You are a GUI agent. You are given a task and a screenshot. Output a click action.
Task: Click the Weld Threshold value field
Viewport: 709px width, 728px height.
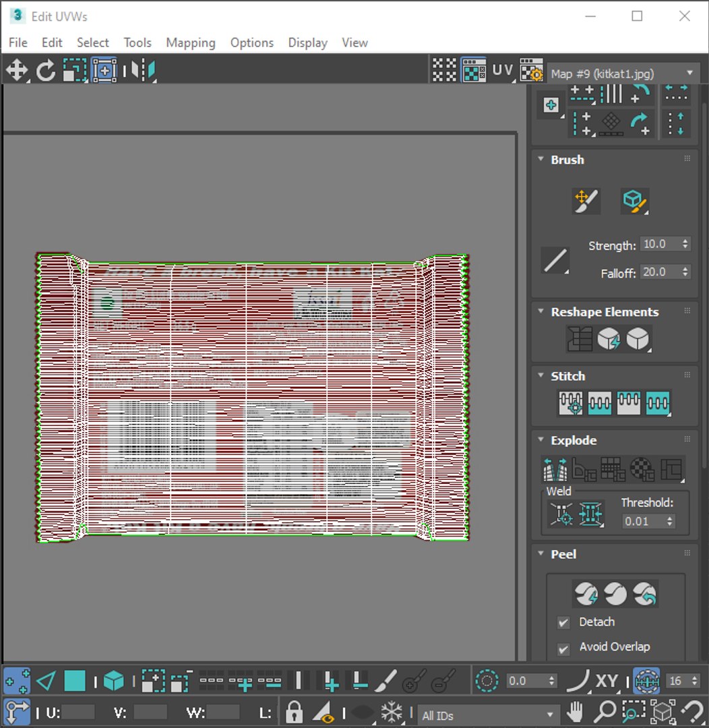[643, 521]
